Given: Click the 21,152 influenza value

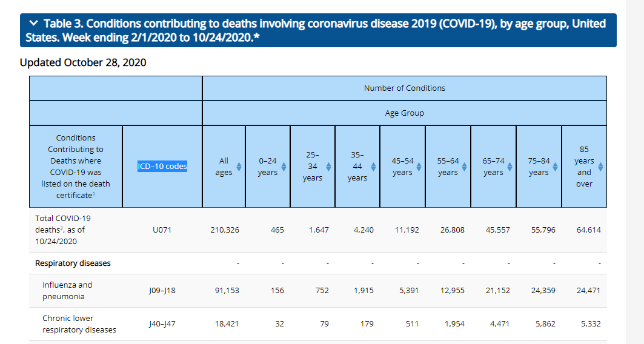Looking at the screenshot, I should [498, 291].
